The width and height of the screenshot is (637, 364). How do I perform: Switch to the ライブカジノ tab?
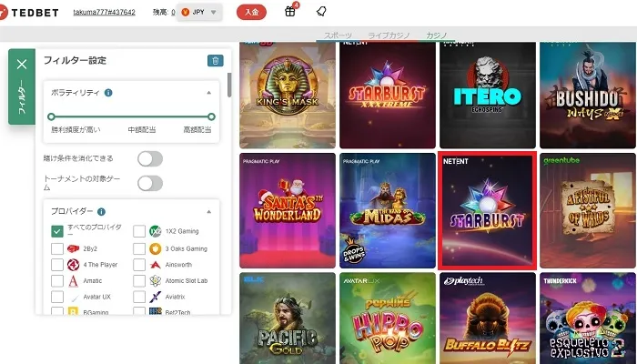coord(389,35)
